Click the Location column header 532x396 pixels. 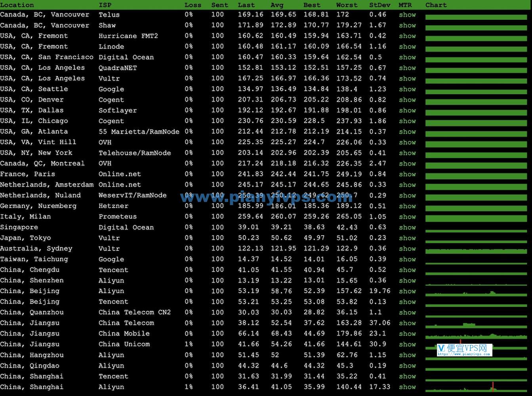[x=17, y=5]
